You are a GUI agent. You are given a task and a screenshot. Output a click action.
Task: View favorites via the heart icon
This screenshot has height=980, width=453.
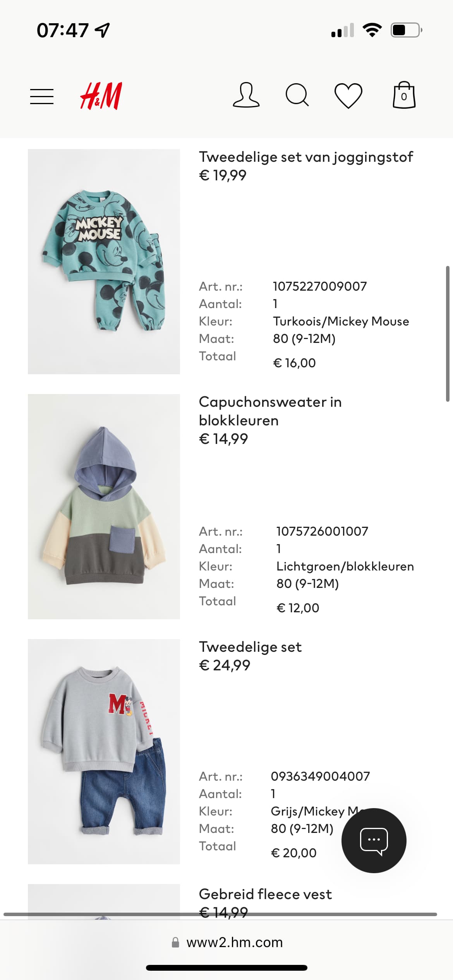pos(348,96)
